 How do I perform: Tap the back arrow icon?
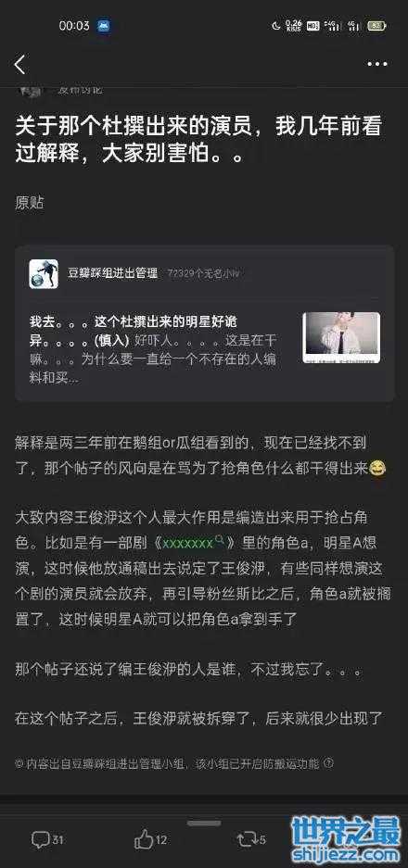click(20, 65)
